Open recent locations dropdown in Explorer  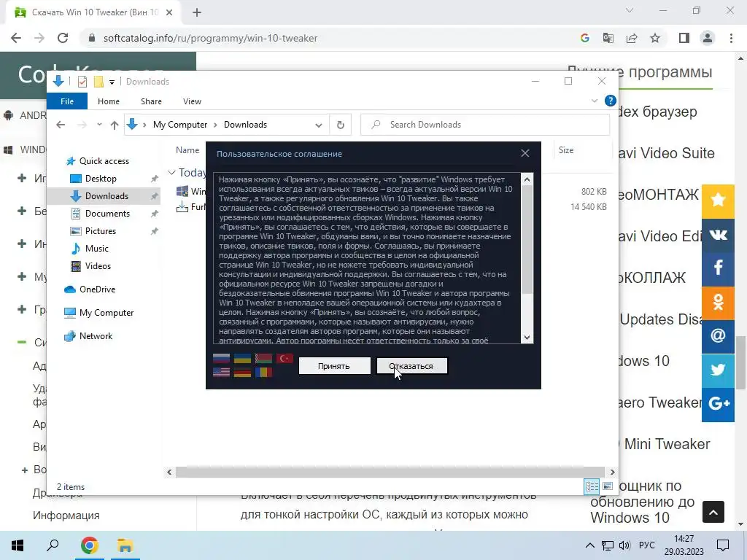(99, 125)
